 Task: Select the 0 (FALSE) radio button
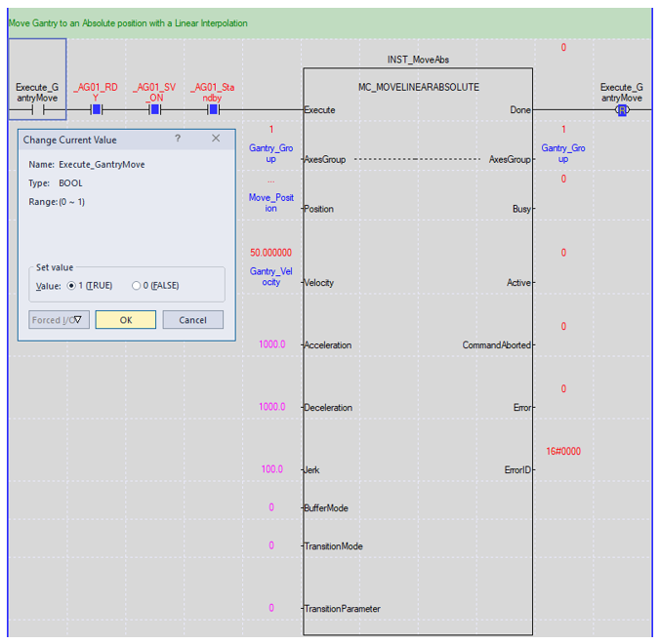click(x=136, y=286)
